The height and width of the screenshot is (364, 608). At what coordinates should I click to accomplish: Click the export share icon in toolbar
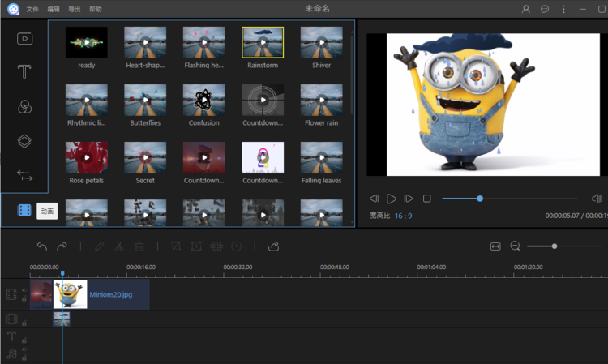coord(273,246)
